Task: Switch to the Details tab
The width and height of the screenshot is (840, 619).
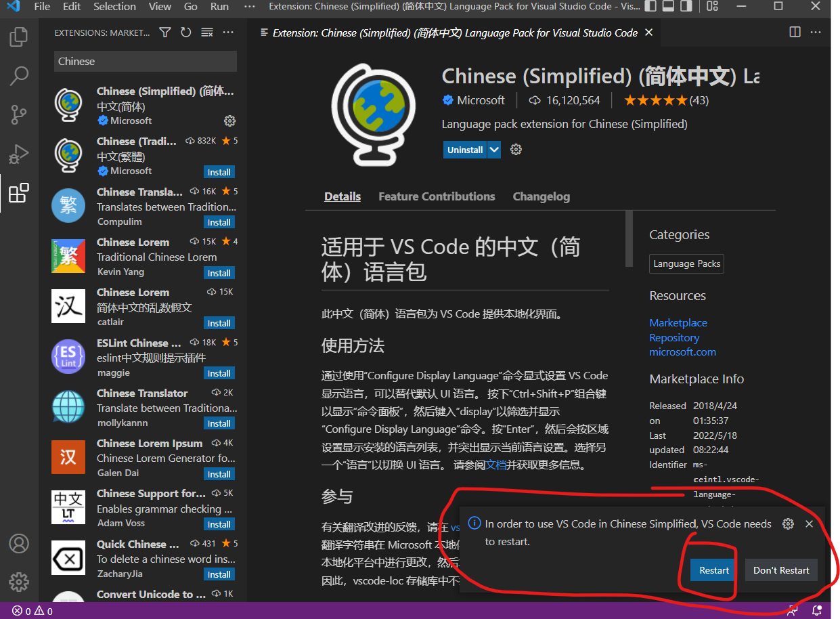Action: tap(342, 196)
